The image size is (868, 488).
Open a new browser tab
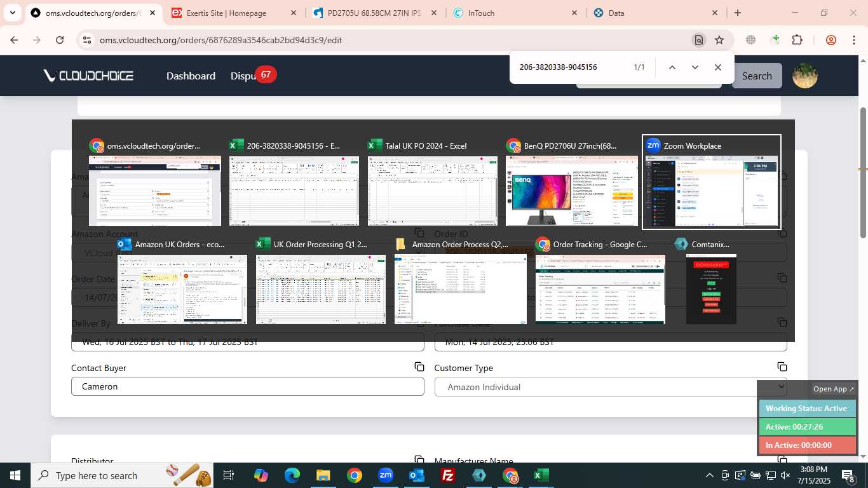[738, 13]
